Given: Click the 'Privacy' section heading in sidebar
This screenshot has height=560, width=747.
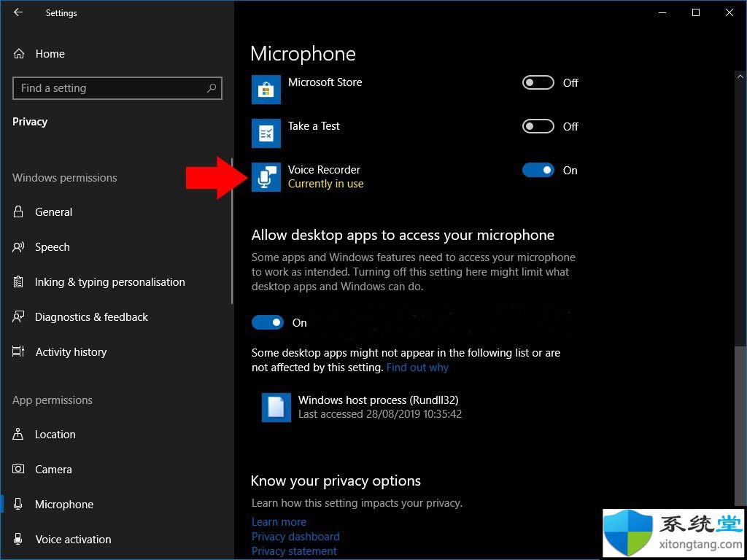Looking at the screenshot, I should coord(30,122).
